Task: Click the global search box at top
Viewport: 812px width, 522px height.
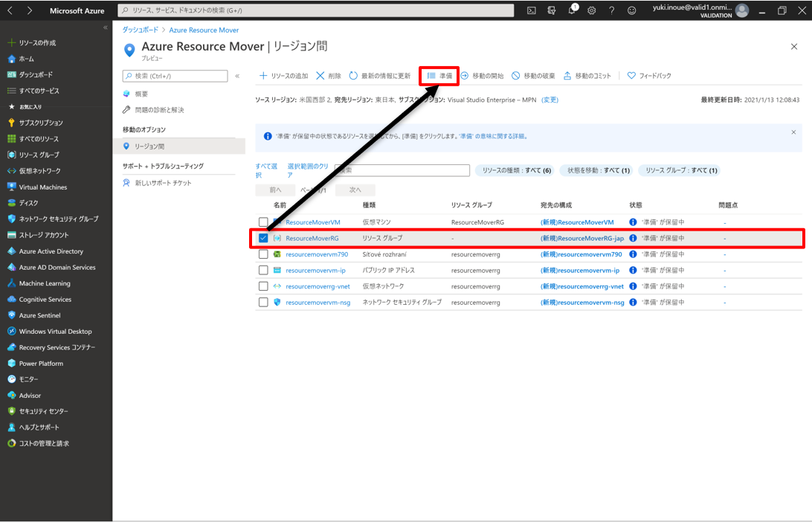Action: (x=316, y=10)
